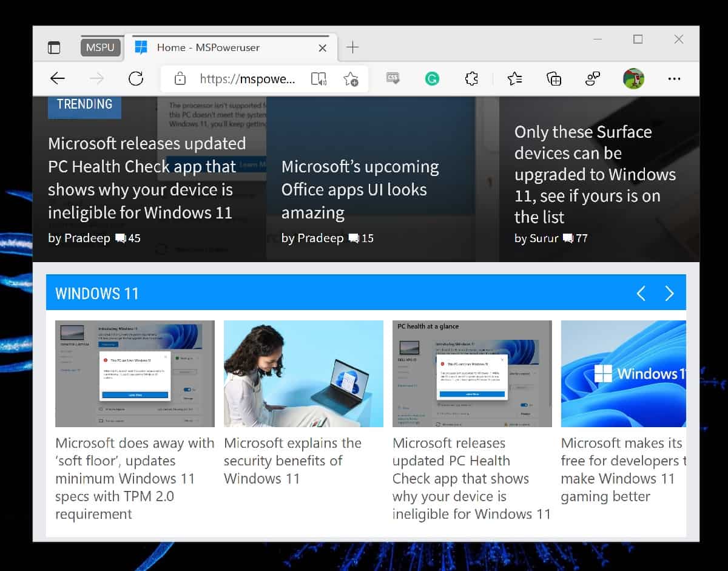Maximize the Edge browser window
This screenshot has width=728, height=571.
[x=638, y=39]
